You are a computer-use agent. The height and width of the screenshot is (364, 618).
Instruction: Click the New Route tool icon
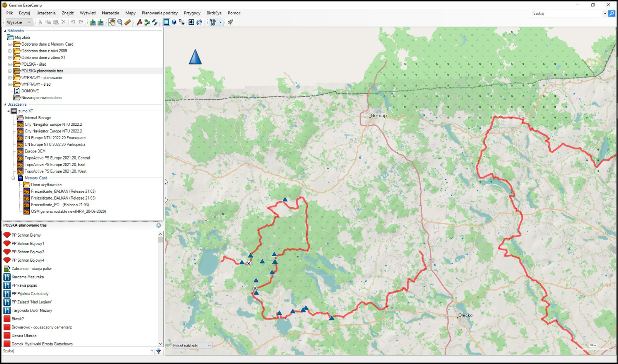[147, 22]
